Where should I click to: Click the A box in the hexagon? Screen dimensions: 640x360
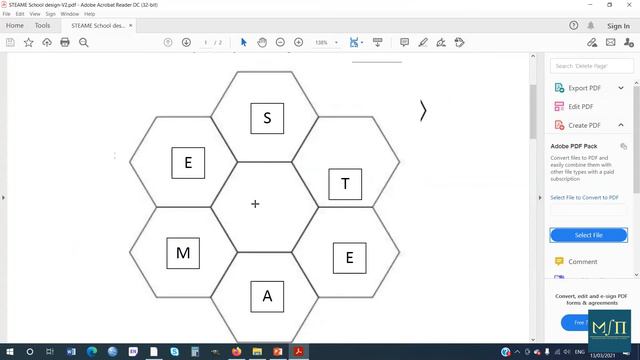pos(267,296)
